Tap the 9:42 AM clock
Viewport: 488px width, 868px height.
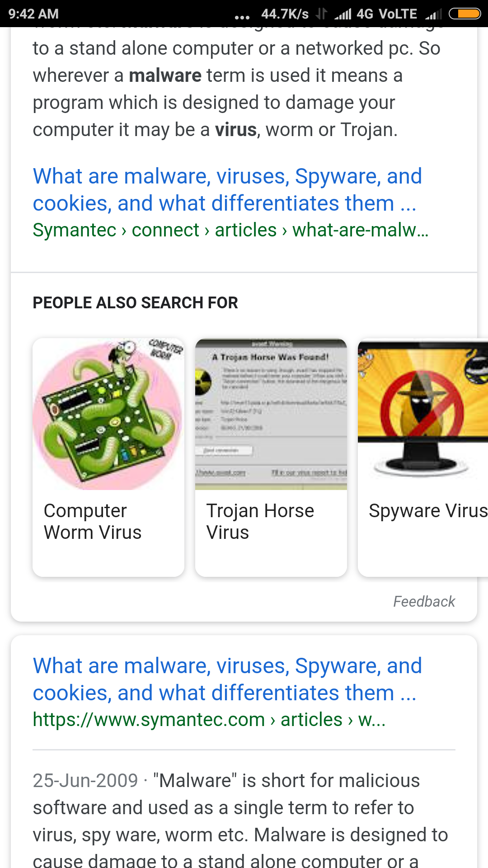pyautogui.click(x=33, y=14)
